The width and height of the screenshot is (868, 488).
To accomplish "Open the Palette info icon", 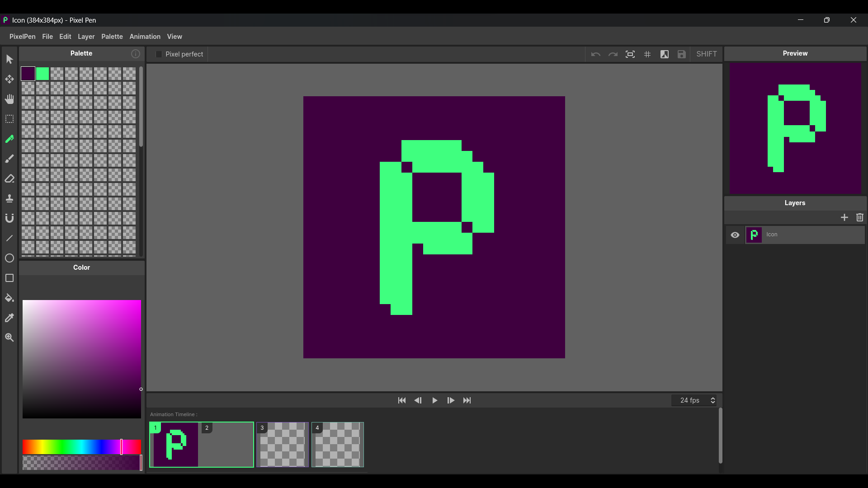I will [x=136, y=54].
